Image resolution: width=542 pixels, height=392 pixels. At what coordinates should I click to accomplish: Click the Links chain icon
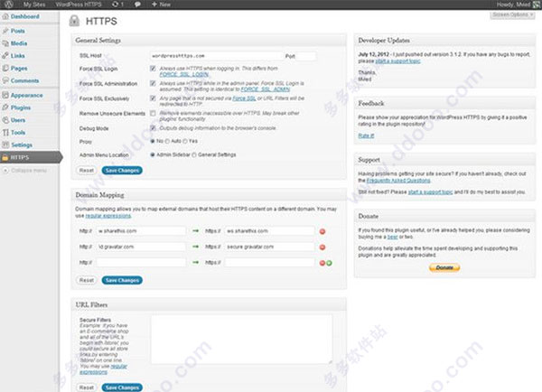click(x=5, y=56)
